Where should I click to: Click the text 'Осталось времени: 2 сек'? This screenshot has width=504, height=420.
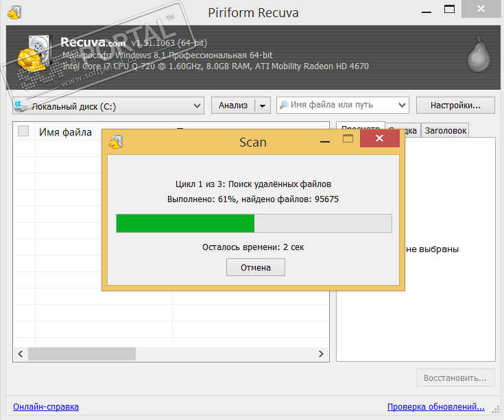tap(253, 247)
